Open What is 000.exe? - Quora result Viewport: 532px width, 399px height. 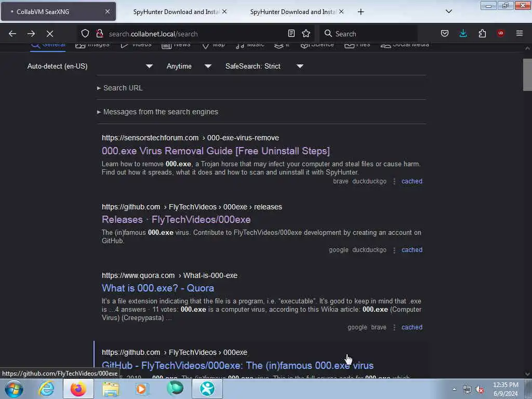click(158, 288)
